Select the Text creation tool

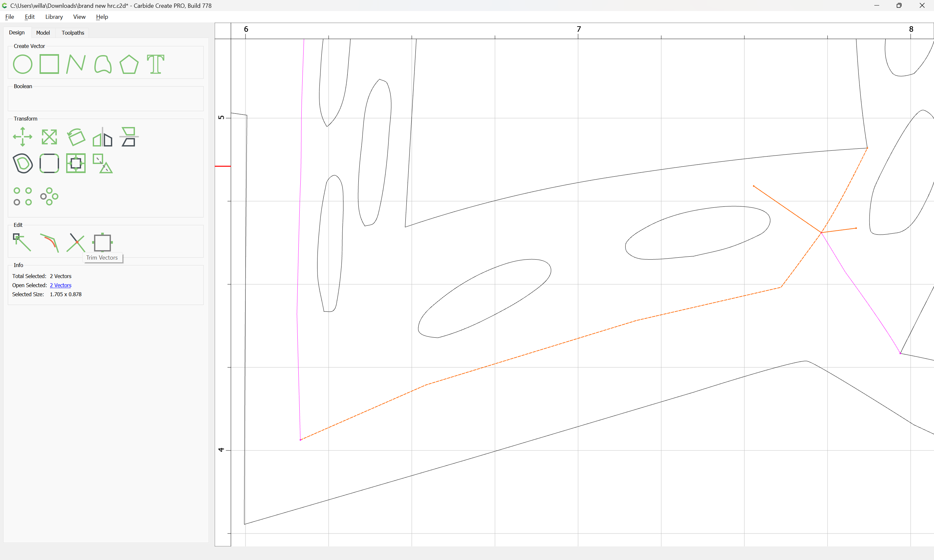pyautogui.click(x=156, y=64)
